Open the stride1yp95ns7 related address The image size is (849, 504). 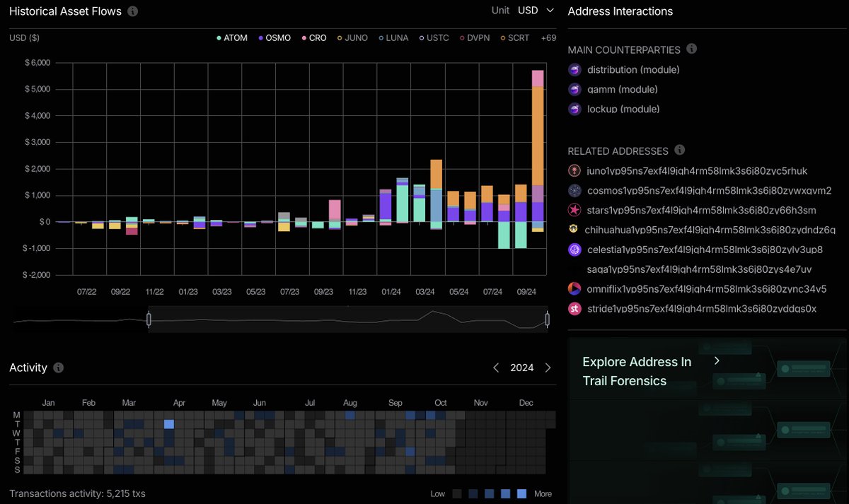coord(702,308)
